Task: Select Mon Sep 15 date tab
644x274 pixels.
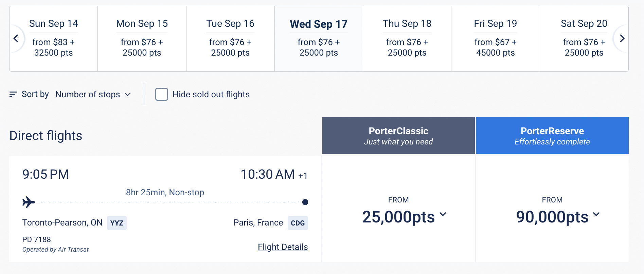Action: 142,38
